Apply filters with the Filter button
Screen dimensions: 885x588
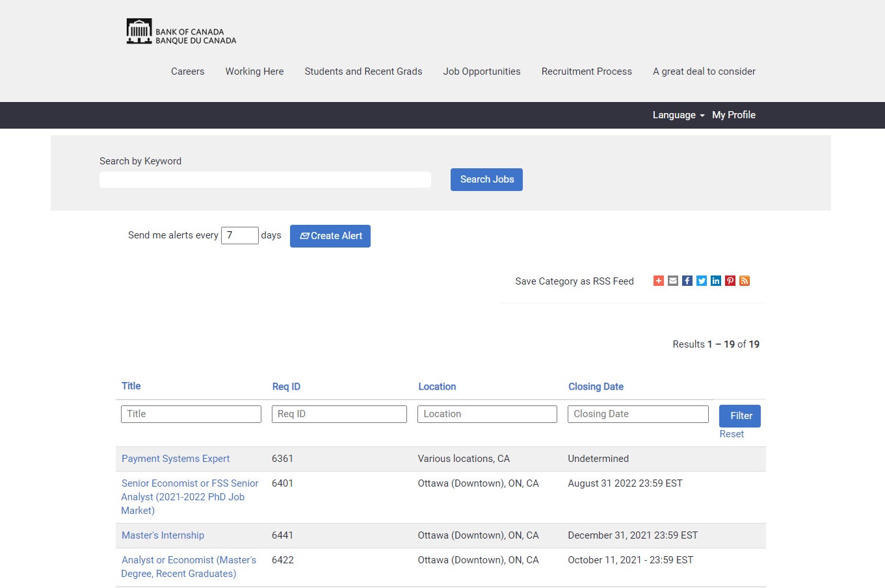740,416
